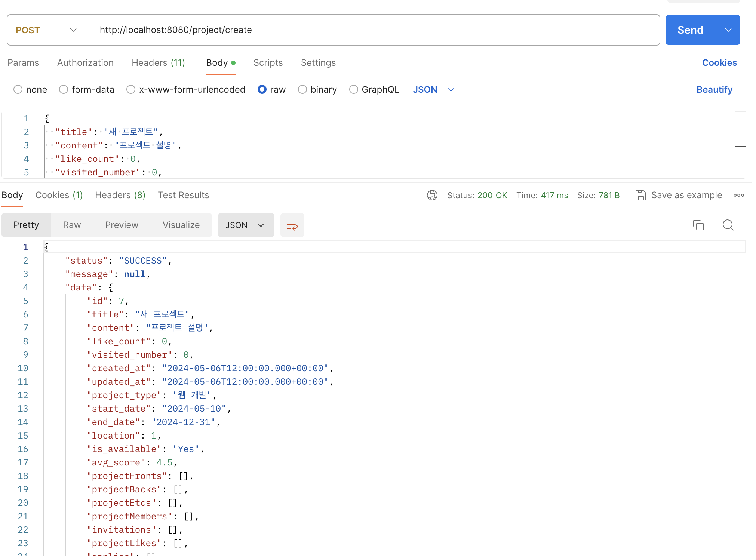Click the response "id": 7 line
Image resolution: width=756 pixels, height=560 pixels.
[108, 301]
